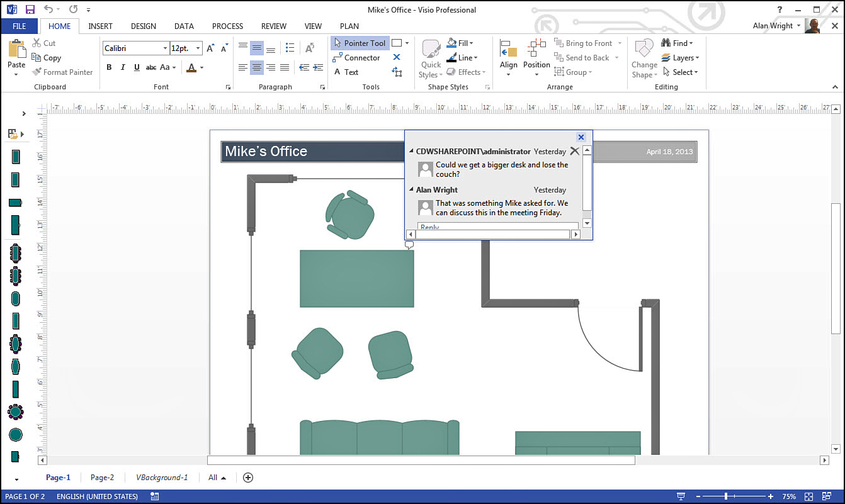Click the 75% zoom level

click(789, 496)
